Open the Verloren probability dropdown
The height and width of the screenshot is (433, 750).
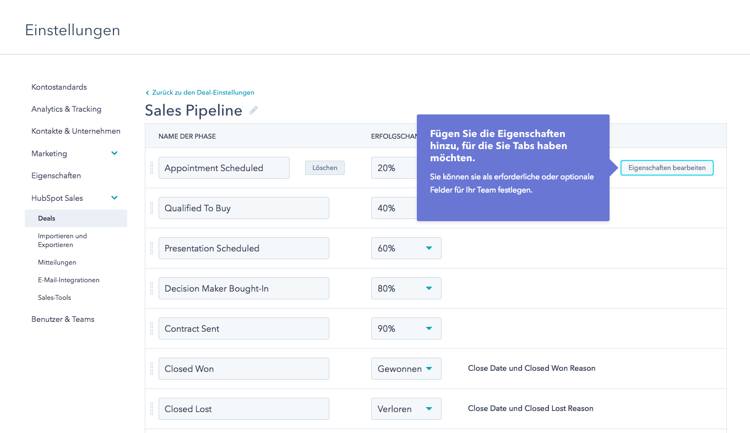pyautogui.click(x=406, y=409)
